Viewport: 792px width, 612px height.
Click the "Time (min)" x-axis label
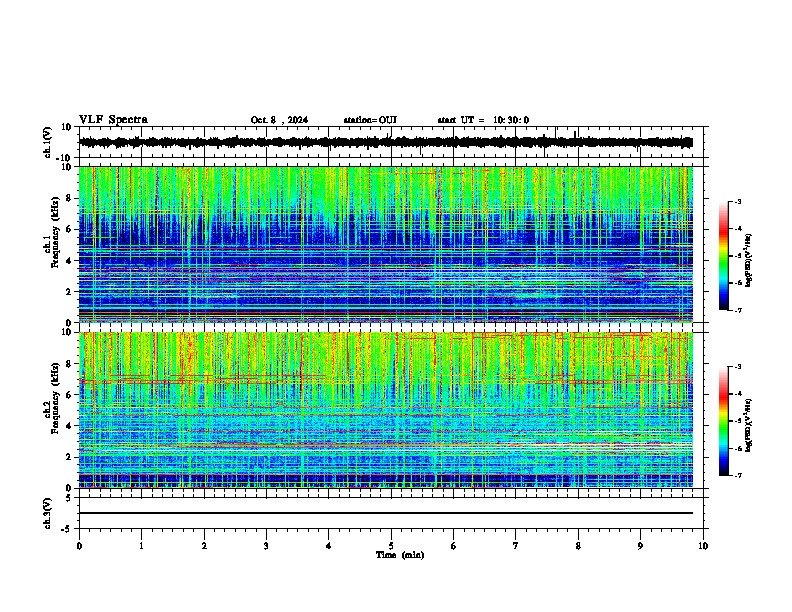coord(400,555)
